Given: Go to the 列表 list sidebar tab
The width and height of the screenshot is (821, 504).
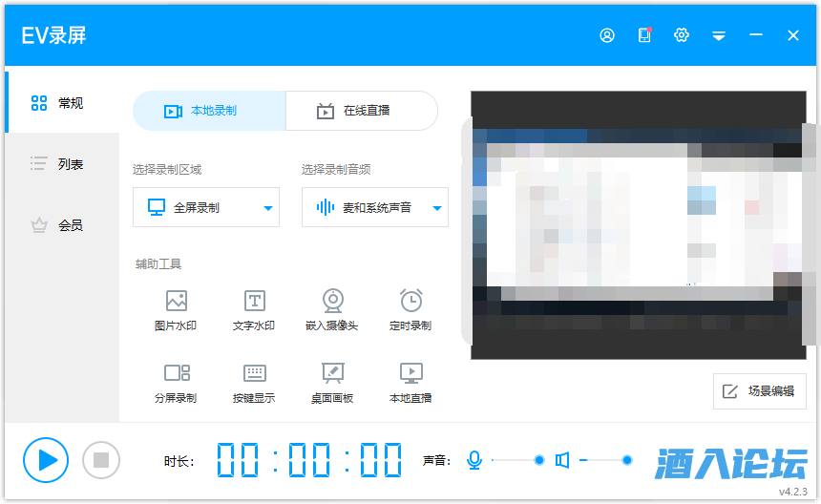Looking at the screenshot, I should click(x=59, y=164).
